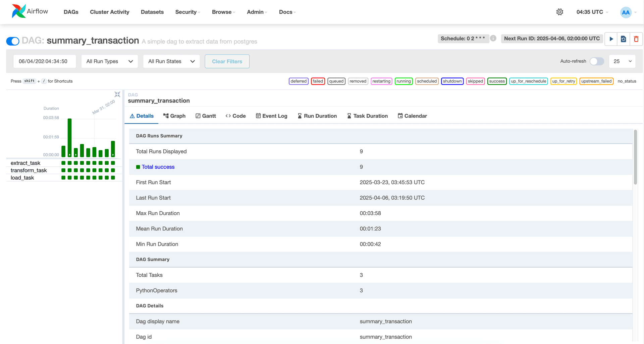
Task: Open the AA user account menu
Action: [x=626, y=12]
